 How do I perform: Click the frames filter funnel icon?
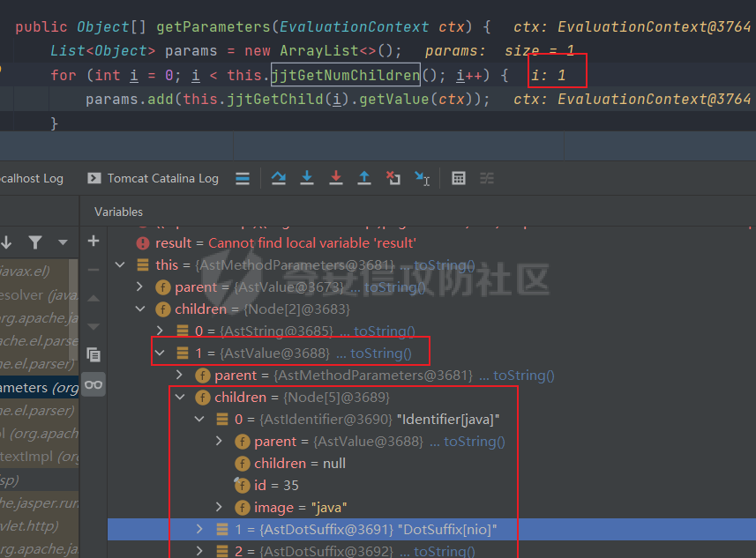34,242
